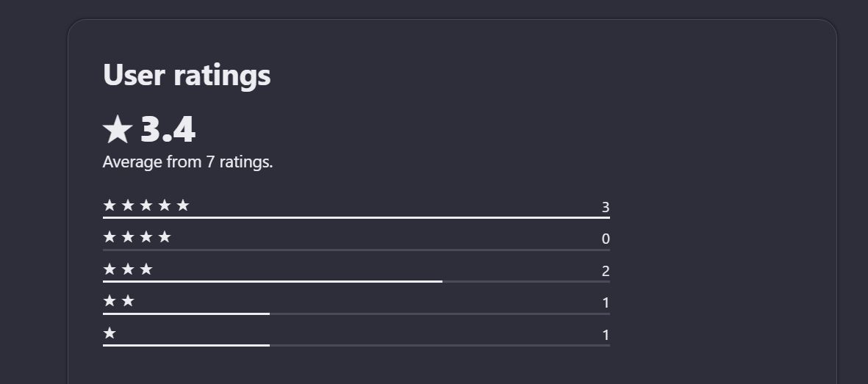Viewport: 868px width, 384px height.
Task: Click the filled part of the two-star bar
Action: [186, 314]
